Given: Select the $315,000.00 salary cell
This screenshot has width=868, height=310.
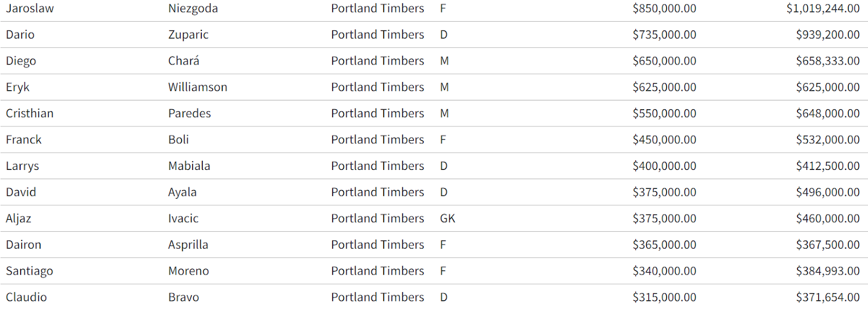Looking at the screenshot, I should pos(664,298).
